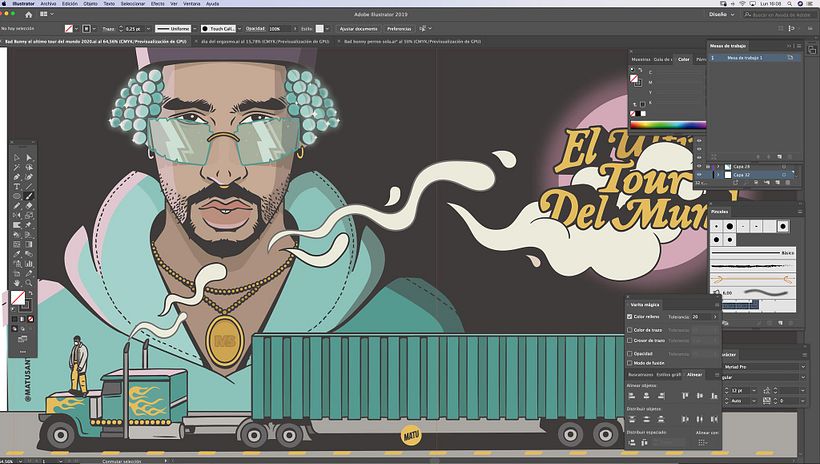This screenshot has width=820, height=464.
Task: Click the Home icon in top bar
Action: [x=28, y=15]
